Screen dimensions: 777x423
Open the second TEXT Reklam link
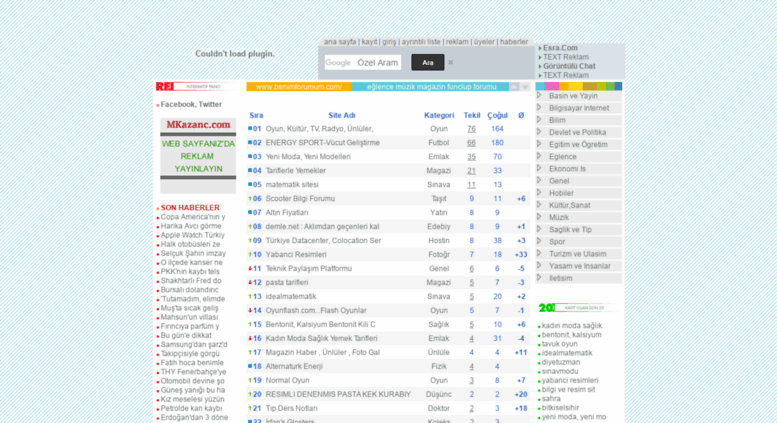(x=566, y=75)
